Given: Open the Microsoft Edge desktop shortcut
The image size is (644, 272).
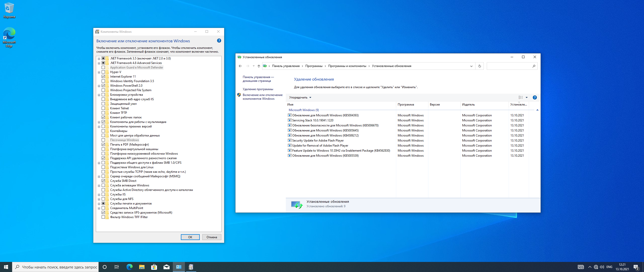Looking at the screenshot, I should click(x=9, y=37).
